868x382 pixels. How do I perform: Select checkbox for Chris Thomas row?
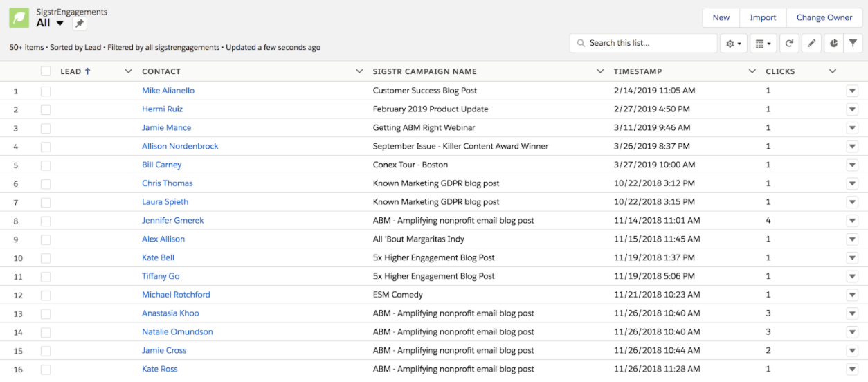46,183
